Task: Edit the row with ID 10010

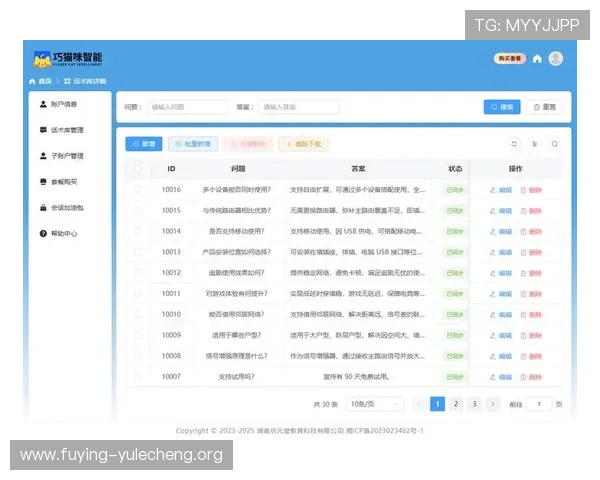Action: [x=501, y=315]
